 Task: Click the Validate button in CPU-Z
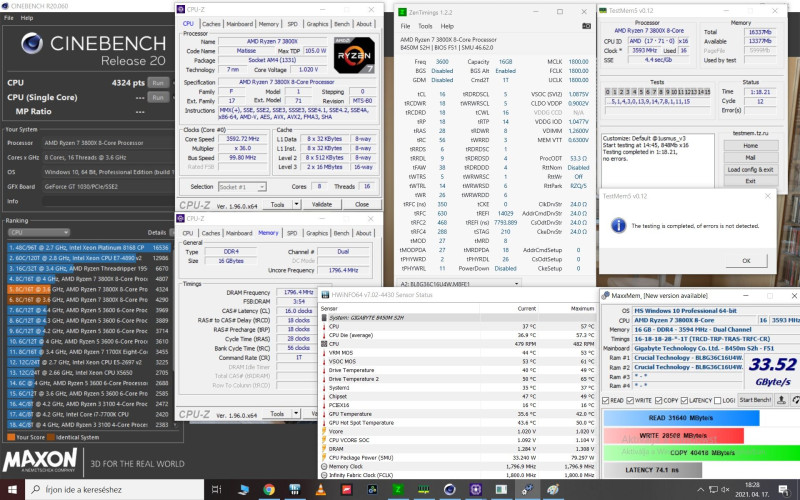321,204
